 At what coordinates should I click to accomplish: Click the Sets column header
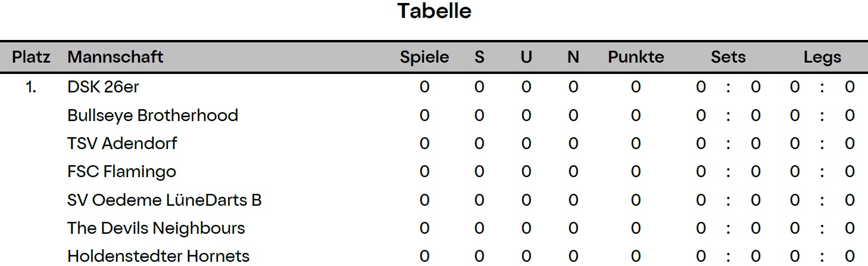click(x=728, y=57)
